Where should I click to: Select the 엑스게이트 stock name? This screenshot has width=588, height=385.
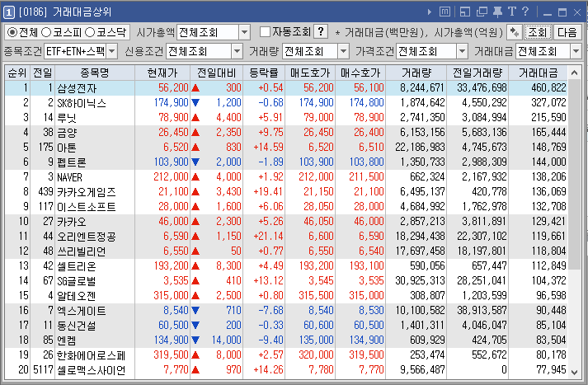click(x=82, y=311)
